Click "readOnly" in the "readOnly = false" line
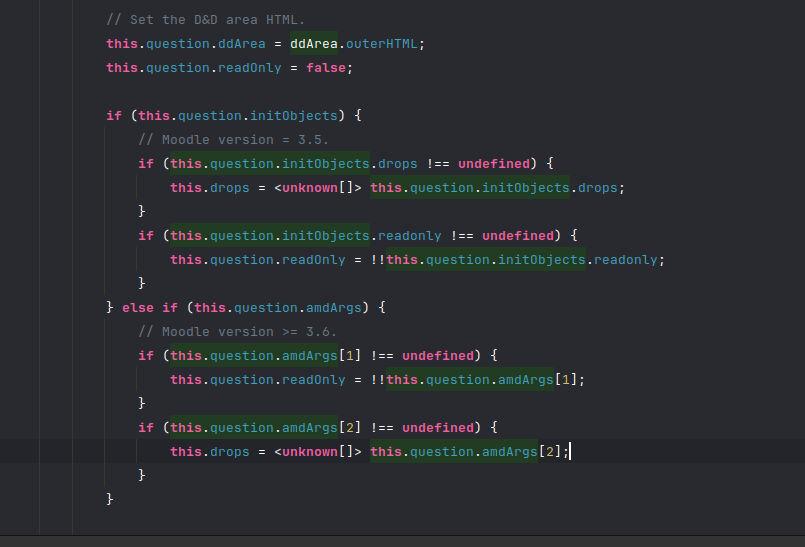Viewport: 805px width, 547px height. click(250, 68)
